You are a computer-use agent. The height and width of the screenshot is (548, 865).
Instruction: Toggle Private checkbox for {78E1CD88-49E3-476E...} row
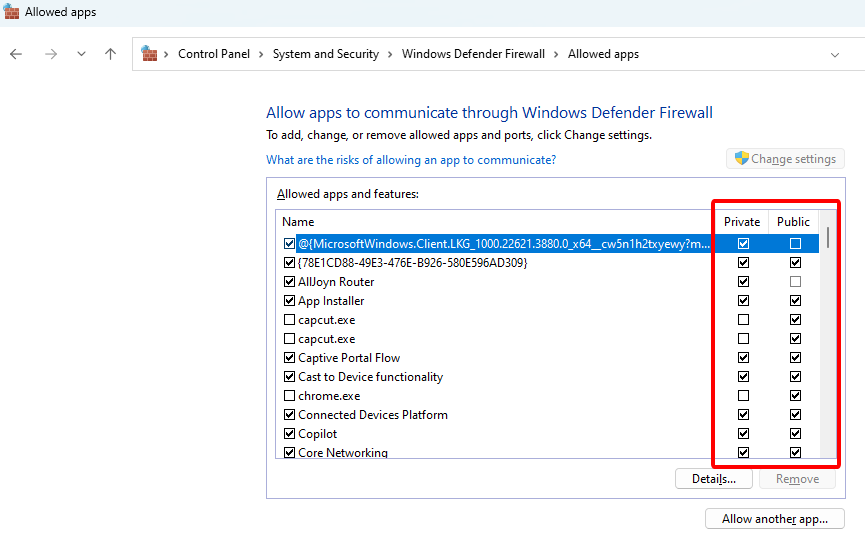(743, 263)
